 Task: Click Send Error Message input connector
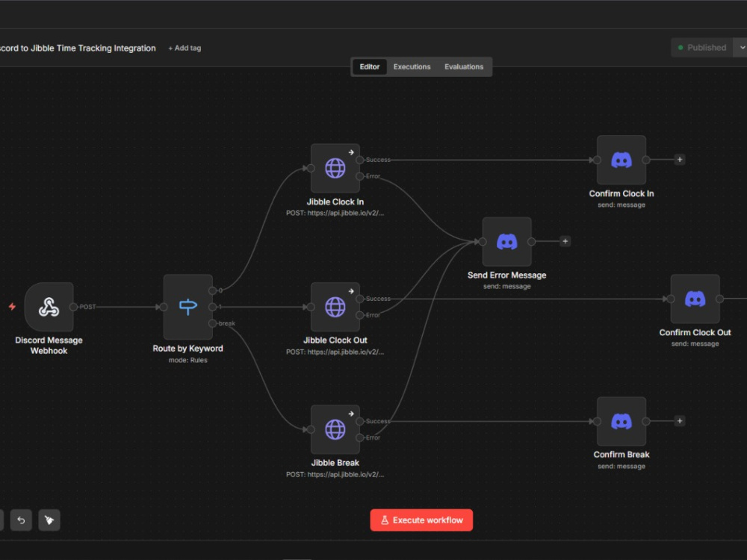click(x=483, y=242)
